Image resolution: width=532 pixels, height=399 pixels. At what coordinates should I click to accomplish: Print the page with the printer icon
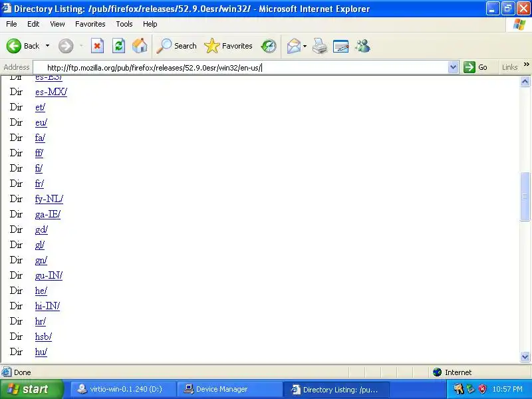pyautogui.click(x=320, y=46)
